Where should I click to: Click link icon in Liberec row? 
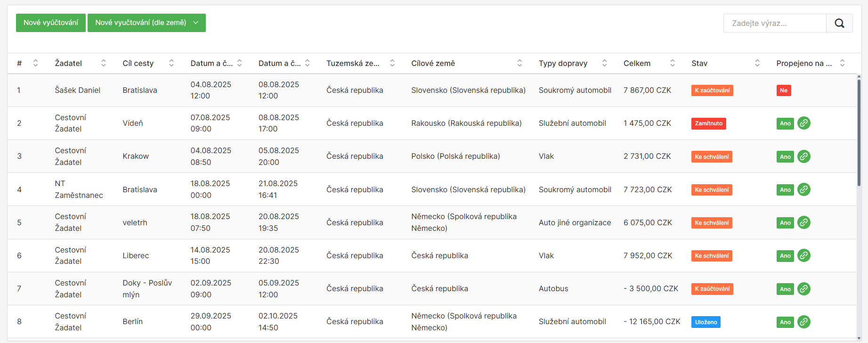point(804,255)
